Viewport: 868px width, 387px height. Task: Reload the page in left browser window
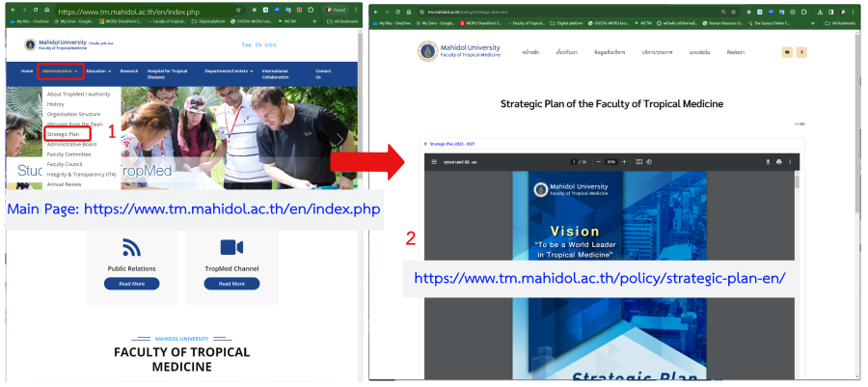tap(36, 10)
